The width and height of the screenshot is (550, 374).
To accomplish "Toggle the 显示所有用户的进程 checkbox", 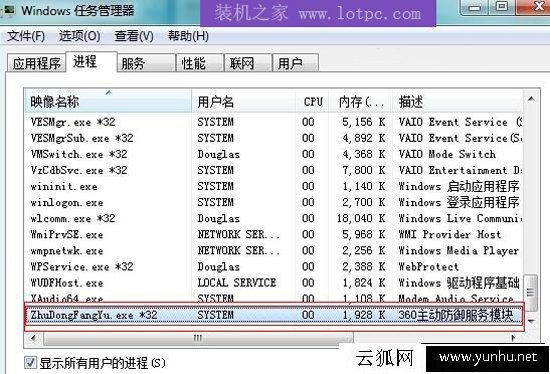I will click(x=30, y=363).
